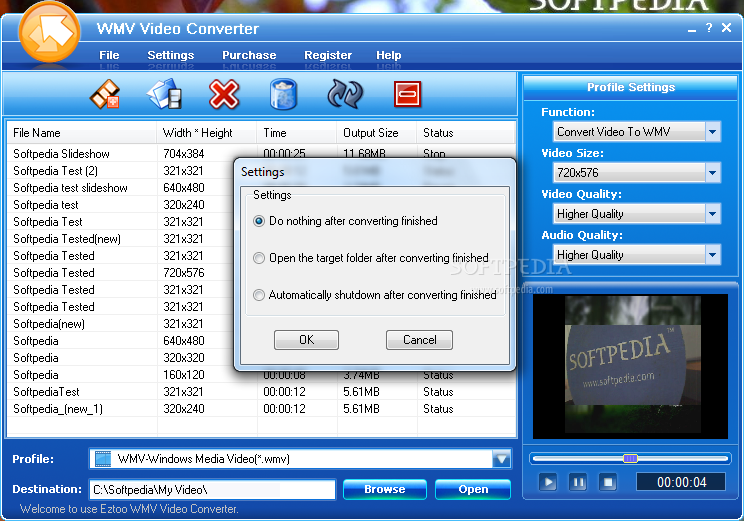Open the Profile format dropdown arrow
This screenshot has height=521, width=744.
(502, 459)
